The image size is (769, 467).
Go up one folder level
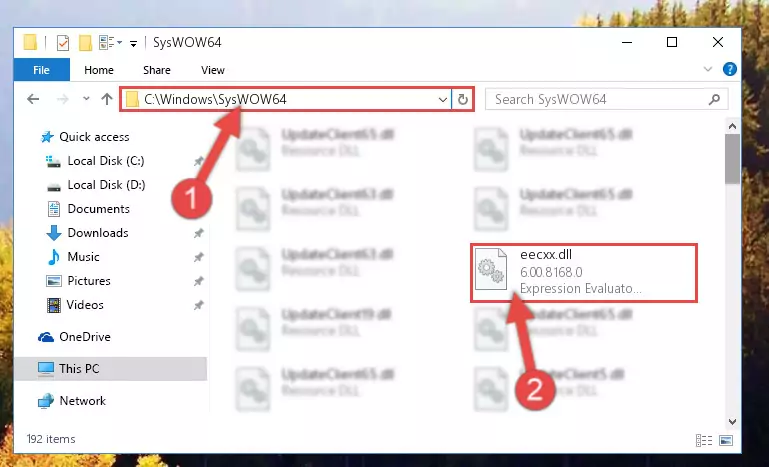(107, 99)
